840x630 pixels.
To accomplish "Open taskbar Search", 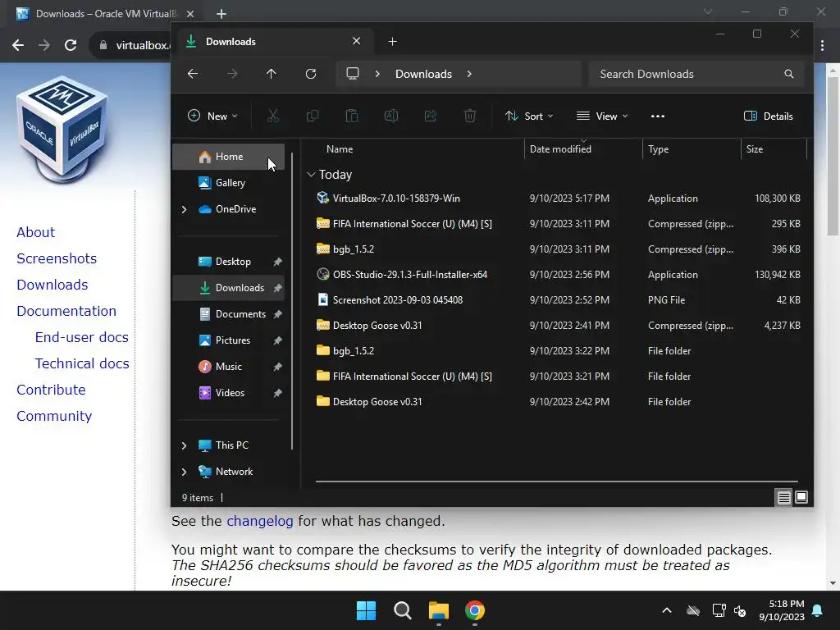I will [402, 610].
